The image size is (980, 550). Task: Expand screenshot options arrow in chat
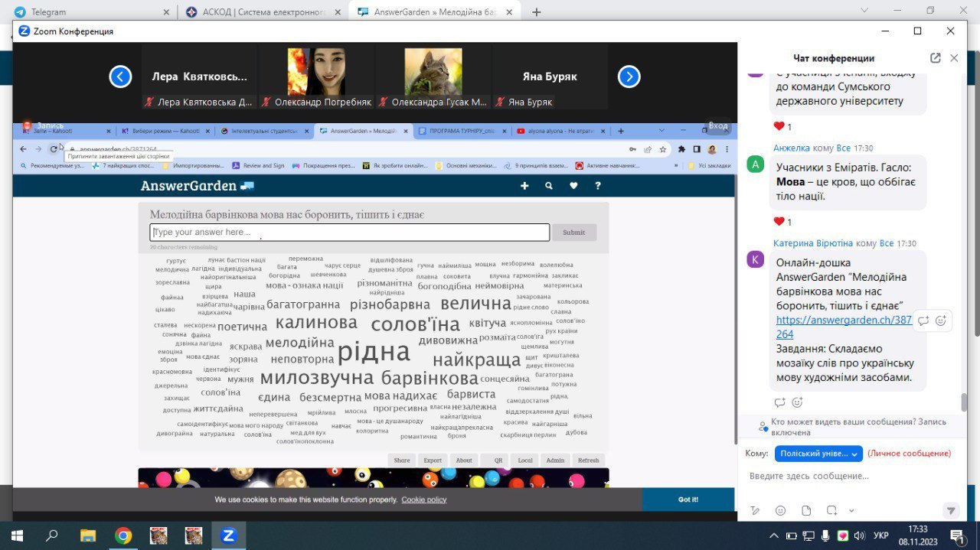tap(851, 510)
